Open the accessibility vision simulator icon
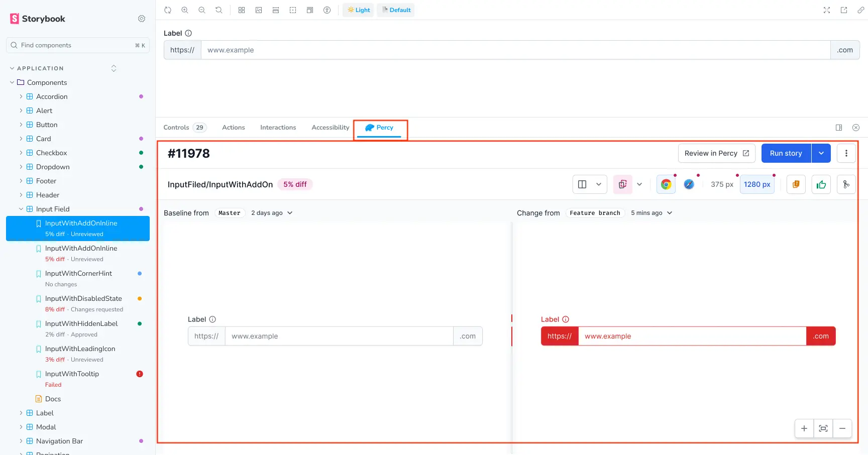 click(x=327, y=10)
